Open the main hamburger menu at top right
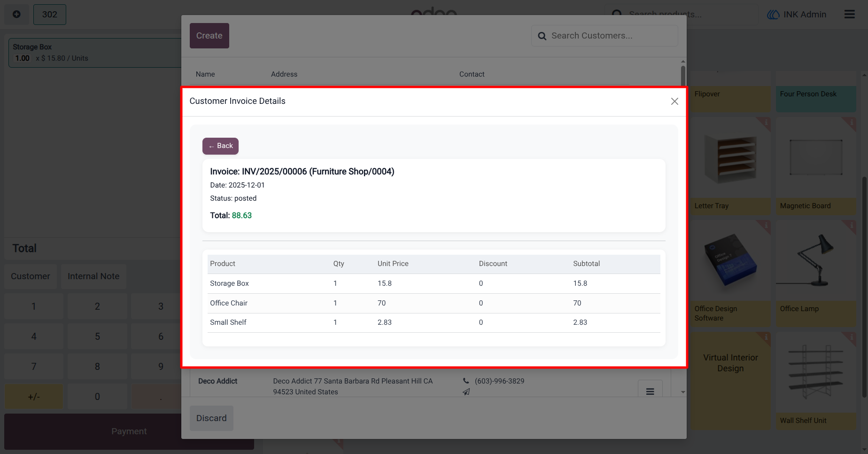Image resolution: width=868 pixels, height=454 pixels. pos(849,15)
